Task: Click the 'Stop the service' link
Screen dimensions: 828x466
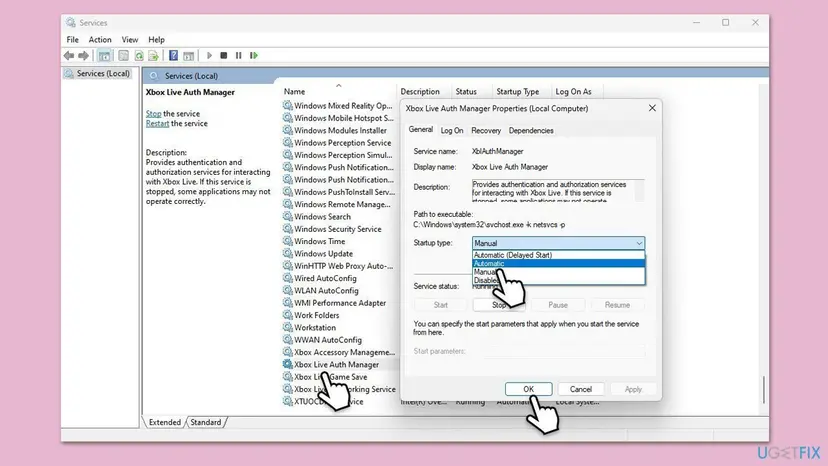Action: pos(154,114)
